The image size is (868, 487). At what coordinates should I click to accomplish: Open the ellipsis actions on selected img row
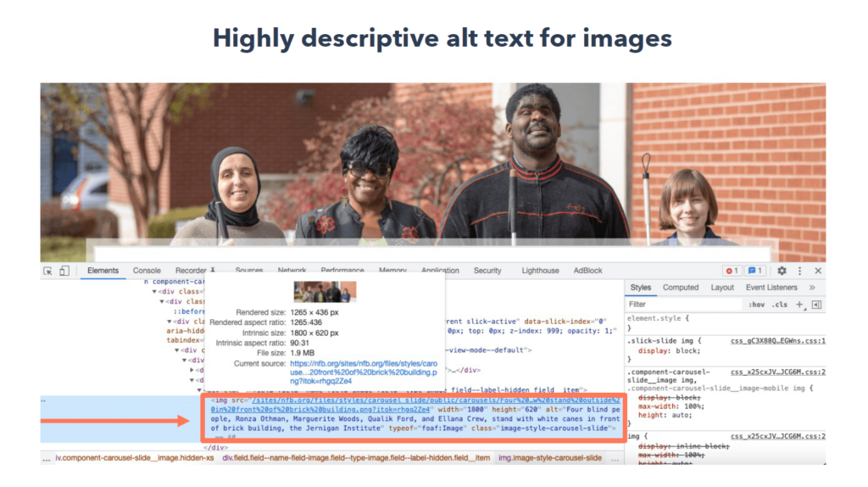tap(43, 400)
